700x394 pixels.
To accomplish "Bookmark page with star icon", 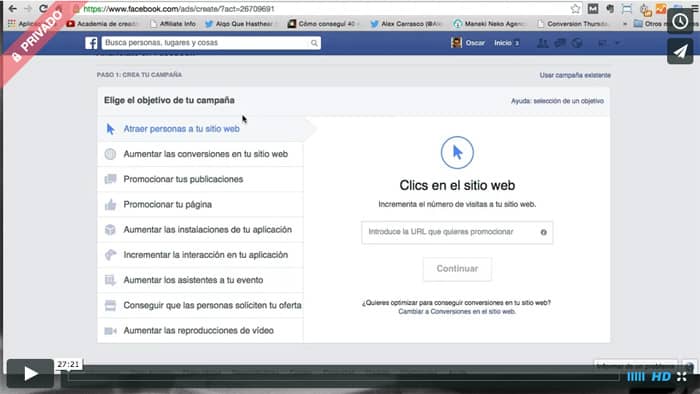I will click(x=575, y=8).
